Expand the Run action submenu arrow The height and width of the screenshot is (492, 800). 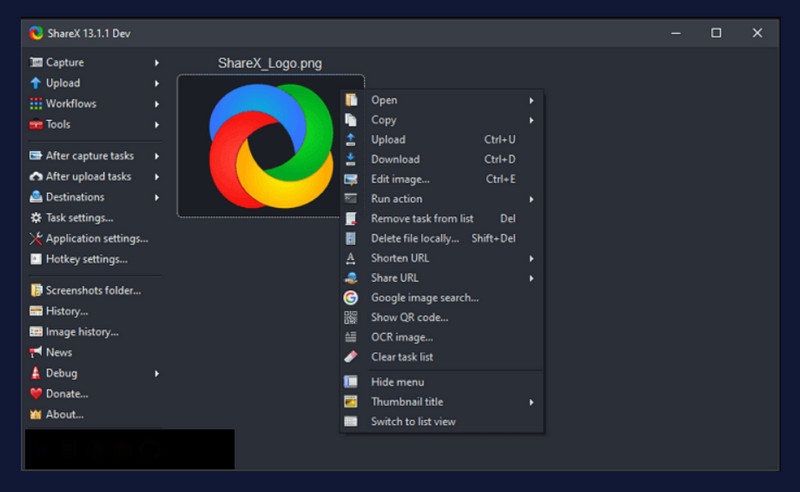click(531, 199)
